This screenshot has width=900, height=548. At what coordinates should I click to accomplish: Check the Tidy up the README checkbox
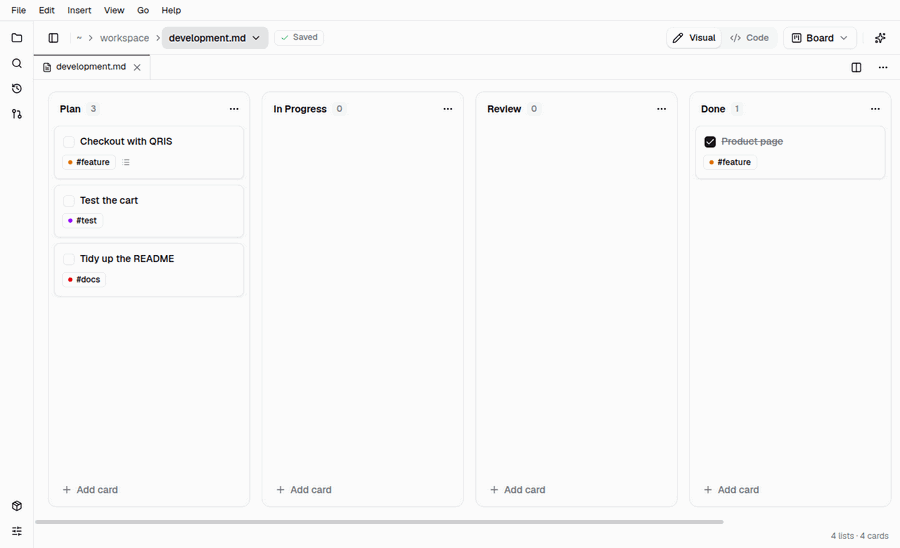click(x=69, y=259)
